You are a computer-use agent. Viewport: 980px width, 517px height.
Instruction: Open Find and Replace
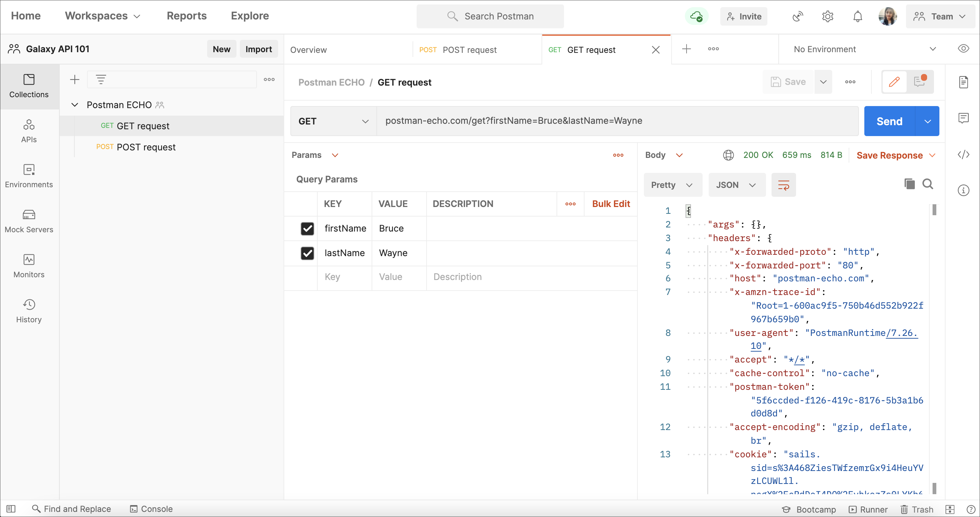72,508
